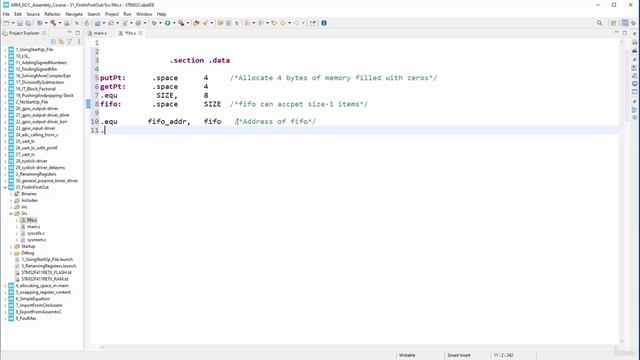
Task: Expand the Binaries node
Action: tap(11, 194)
